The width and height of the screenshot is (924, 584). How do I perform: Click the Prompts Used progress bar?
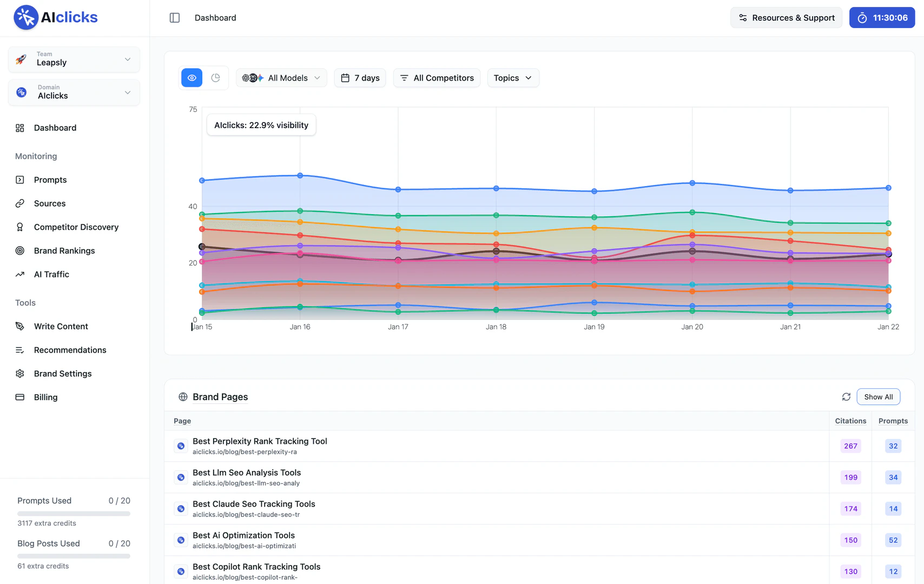(x=74, y=513)
